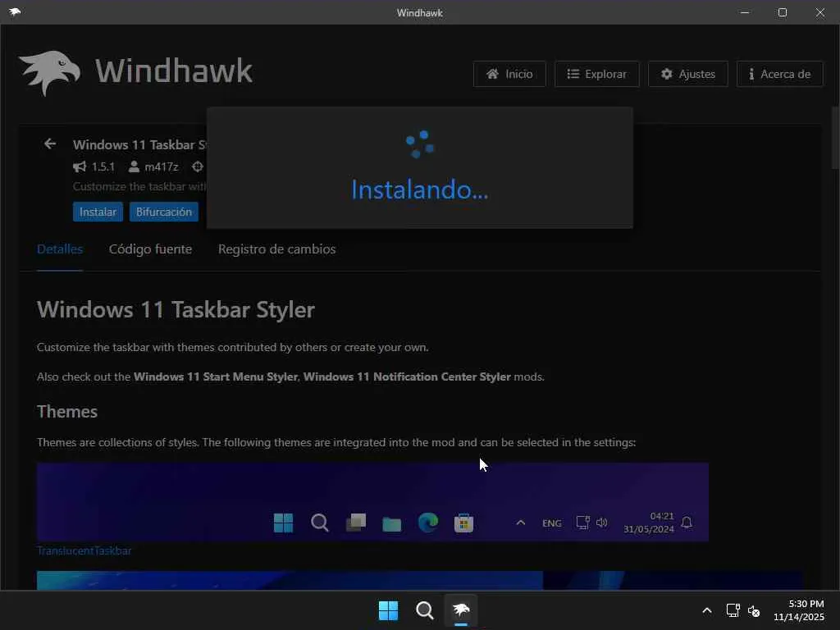This screenshot has height=630, width=840.
Task: Open the clock showing 5:30 PM
Action: tap(799, 610)
